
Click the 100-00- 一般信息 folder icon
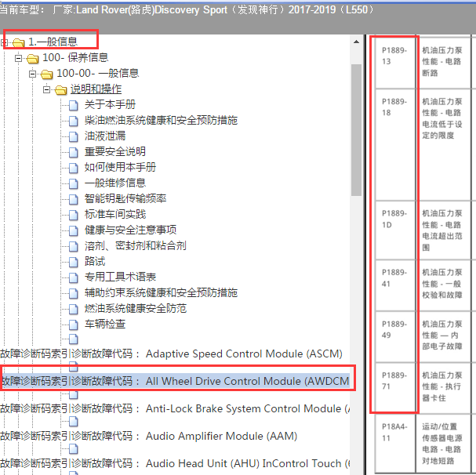point(47,74)
